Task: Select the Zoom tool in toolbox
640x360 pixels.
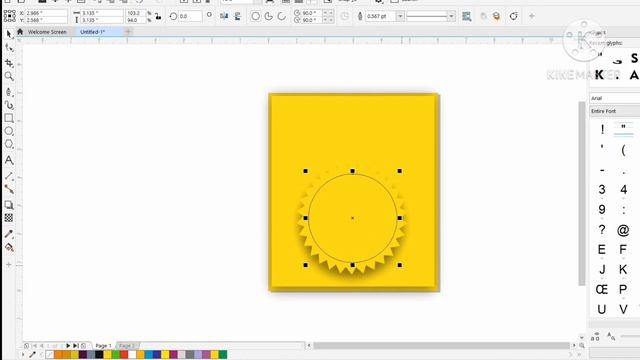Action: click(9, 76)
